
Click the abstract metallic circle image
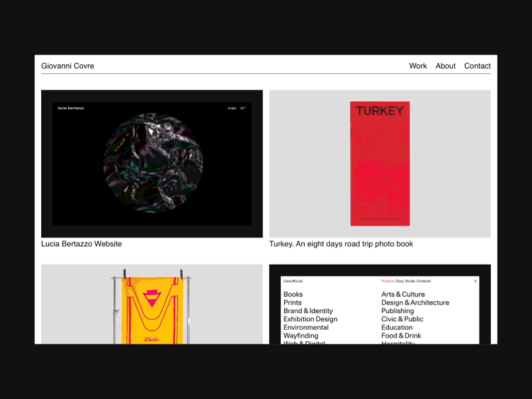[153, 163]
